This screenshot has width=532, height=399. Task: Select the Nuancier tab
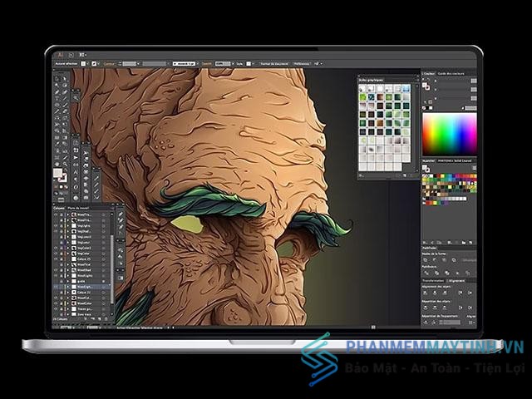pyautogui.click(x=428, y=160)
